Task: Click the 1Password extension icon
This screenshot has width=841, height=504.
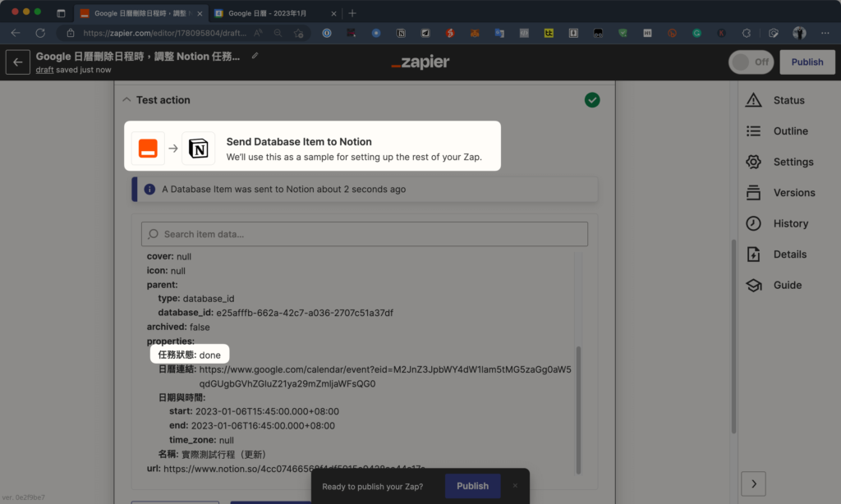Action: (x=327, y=33)
